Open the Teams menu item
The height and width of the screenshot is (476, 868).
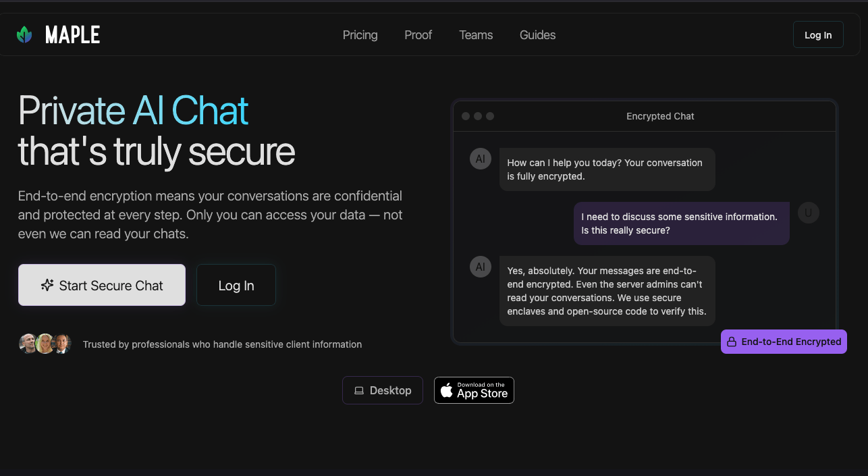click(x=476, y=35)
